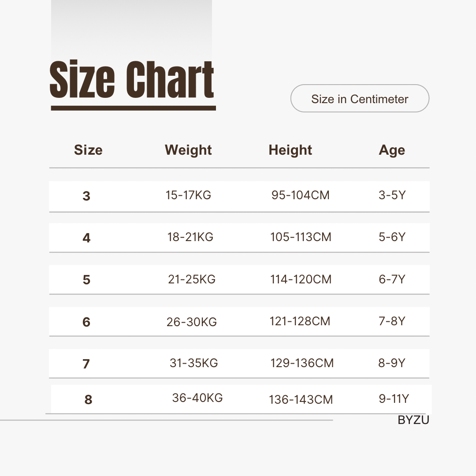This screenshot has width=476, height=476.
Task: Click the 15-17KG weight cell
Action: click(188, 195)
